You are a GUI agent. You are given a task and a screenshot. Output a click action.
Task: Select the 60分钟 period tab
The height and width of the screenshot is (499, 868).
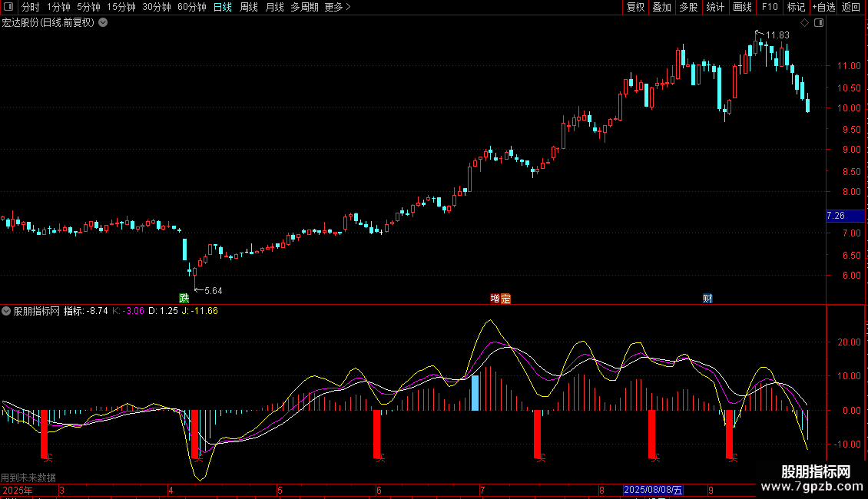click(192, 7)
